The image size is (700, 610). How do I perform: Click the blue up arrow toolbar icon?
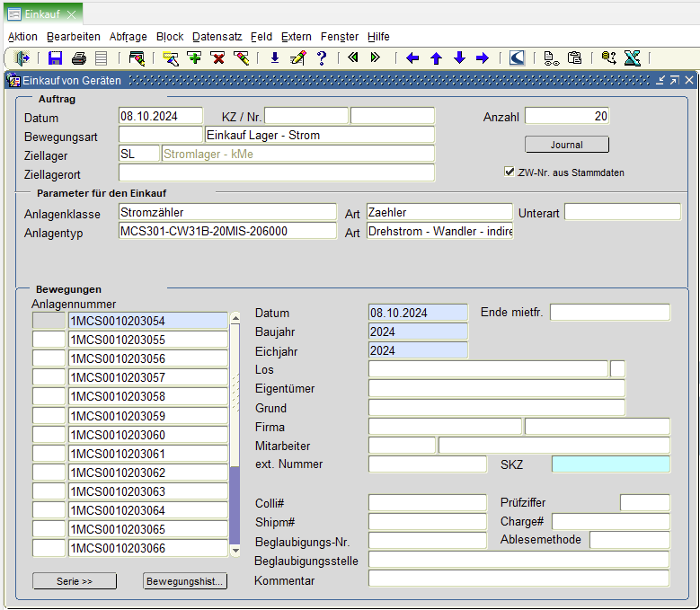[x=436, y=58]
